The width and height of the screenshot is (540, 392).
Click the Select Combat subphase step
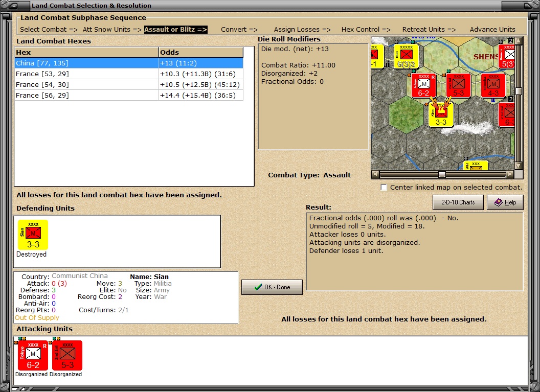[x=49, y=30]
